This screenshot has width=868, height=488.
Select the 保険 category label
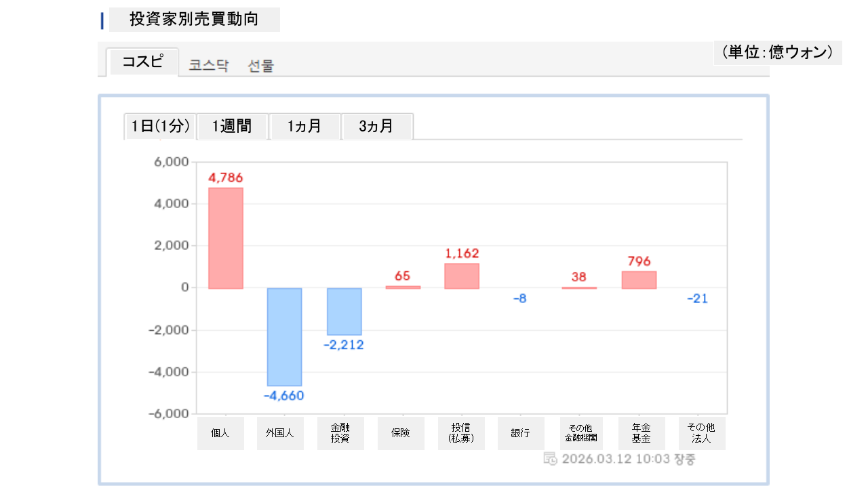click(x=401, y=433)
